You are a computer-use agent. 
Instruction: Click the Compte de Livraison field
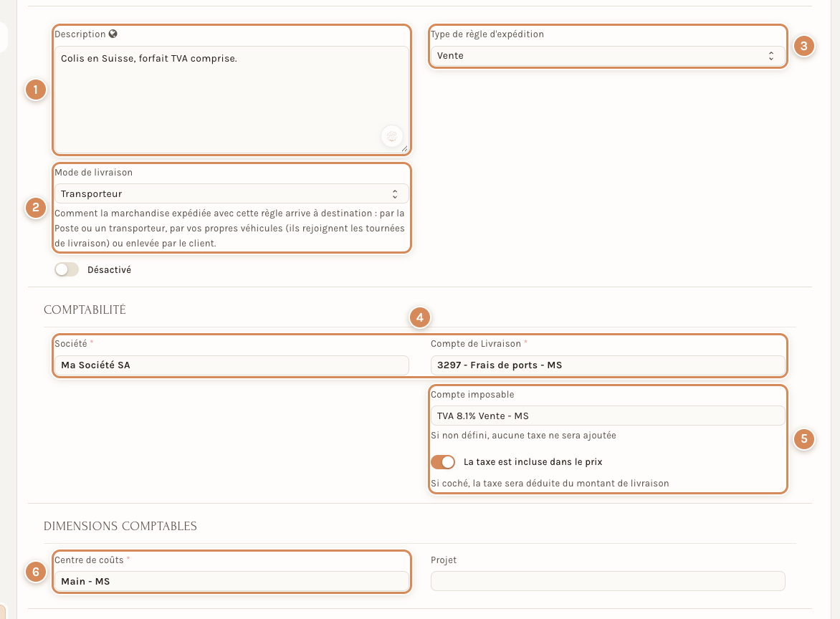608,365
